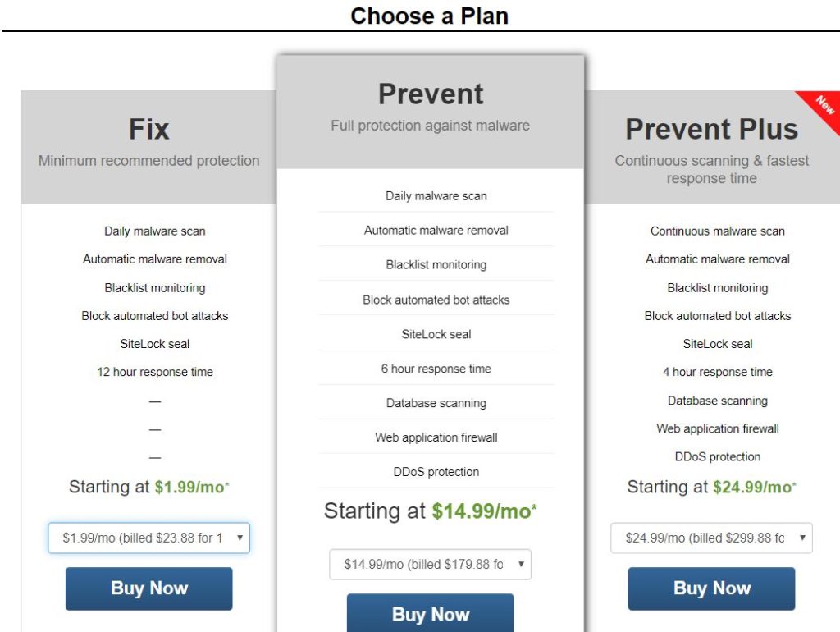Click Web application firewall in Prevent column
The image size is (840, 632).
436,437
